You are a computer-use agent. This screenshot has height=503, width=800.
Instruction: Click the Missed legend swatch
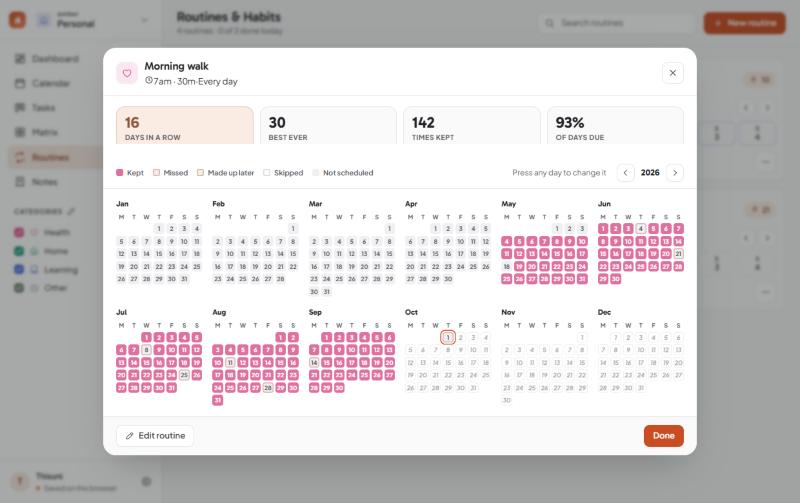tap(157, 172)
